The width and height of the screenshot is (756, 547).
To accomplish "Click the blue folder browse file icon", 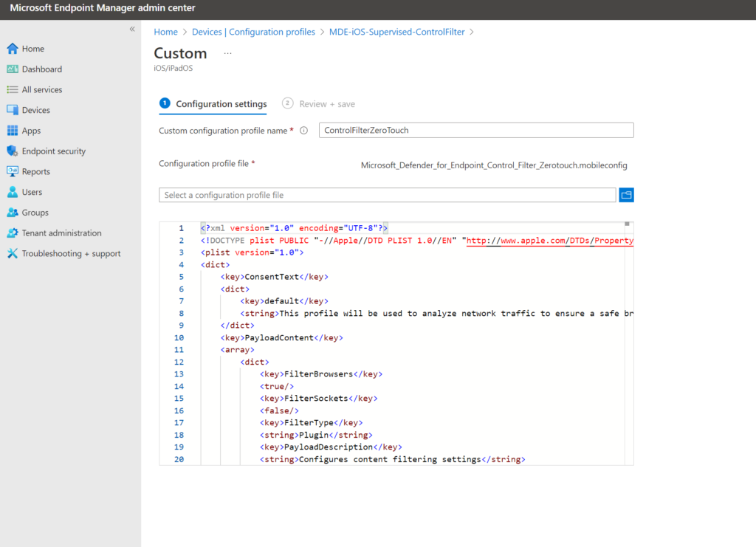I will (626, 195).
